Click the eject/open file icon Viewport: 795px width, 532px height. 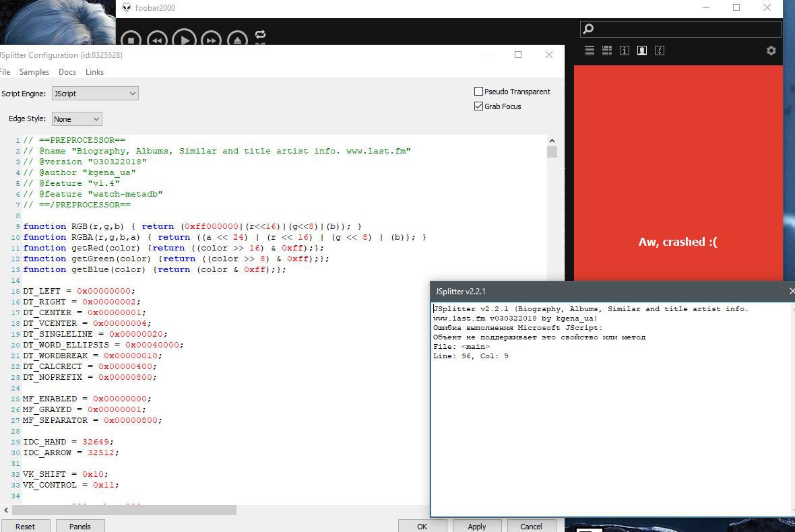(237, 40)
